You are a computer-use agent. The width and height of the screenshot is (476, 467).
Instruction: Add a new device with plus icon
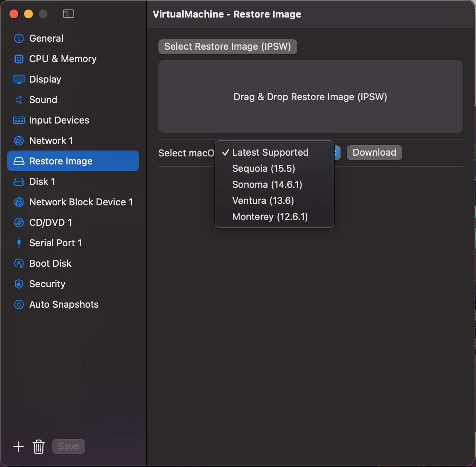18,447
